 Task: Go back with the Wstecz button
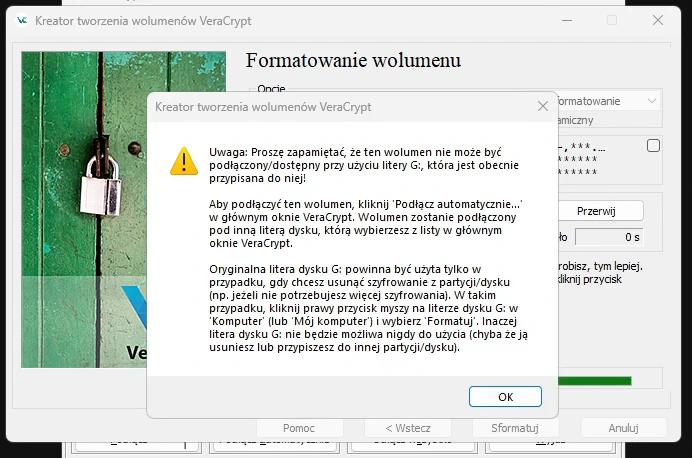click(408, 428)
